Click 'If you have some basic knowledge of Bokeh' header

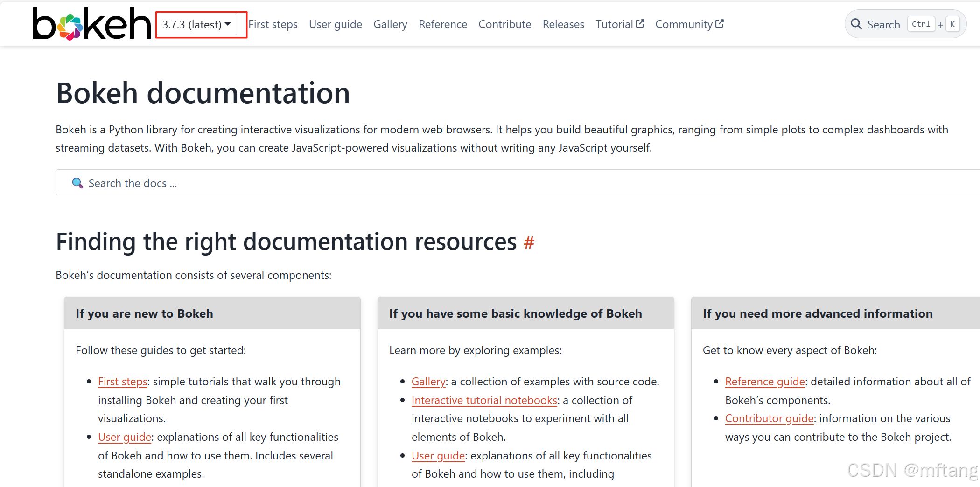pyautogui.click(x=526, y=313)
